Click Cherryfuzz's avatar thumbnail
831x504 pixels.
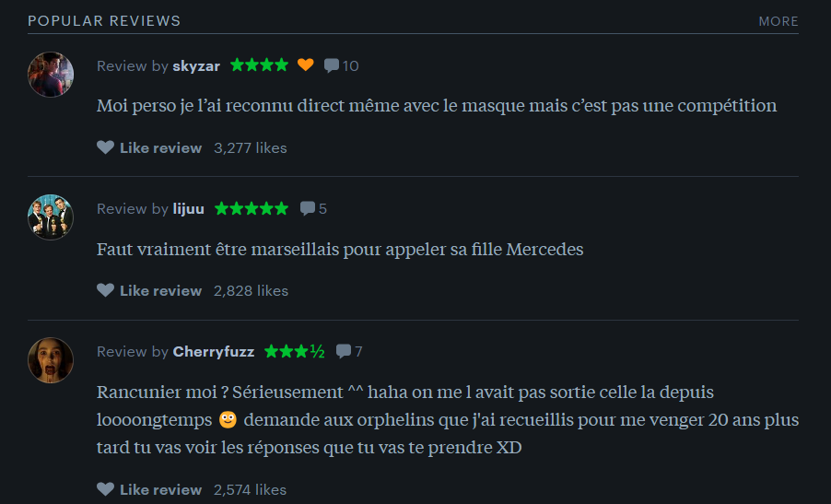click(x=51, y=360)
